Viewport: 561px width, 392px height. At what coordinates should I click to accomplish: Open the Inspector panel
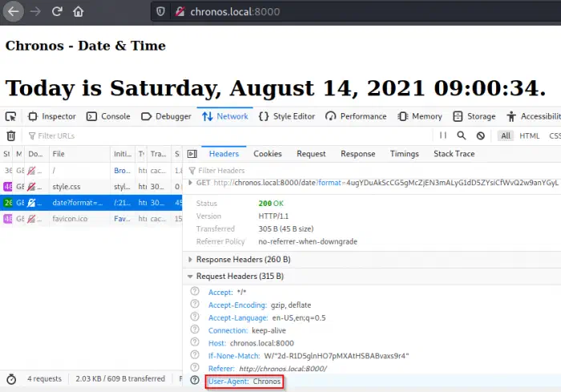click(x=52, y=116)
